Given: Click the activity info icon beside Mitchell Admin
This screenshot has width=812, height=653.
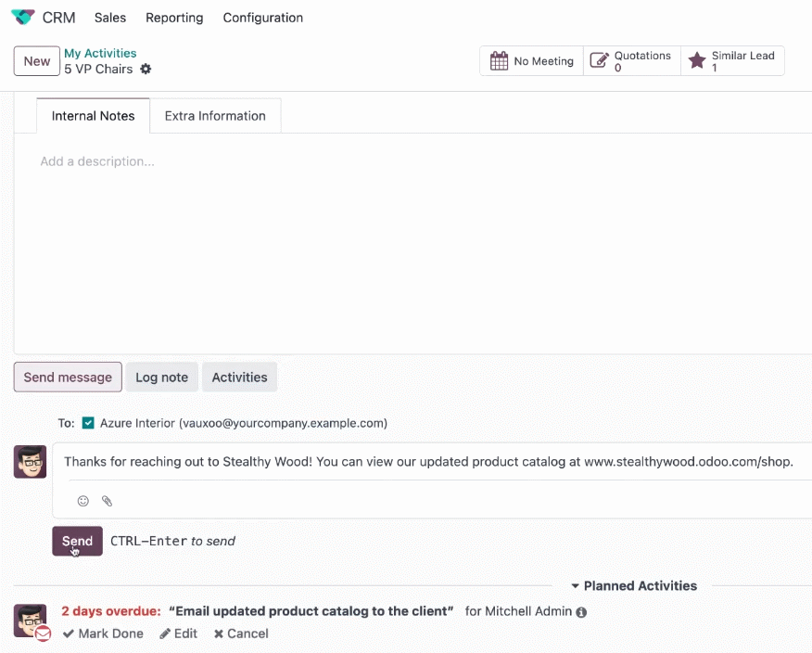Looking at the screenshot, I should pos(581,612).
